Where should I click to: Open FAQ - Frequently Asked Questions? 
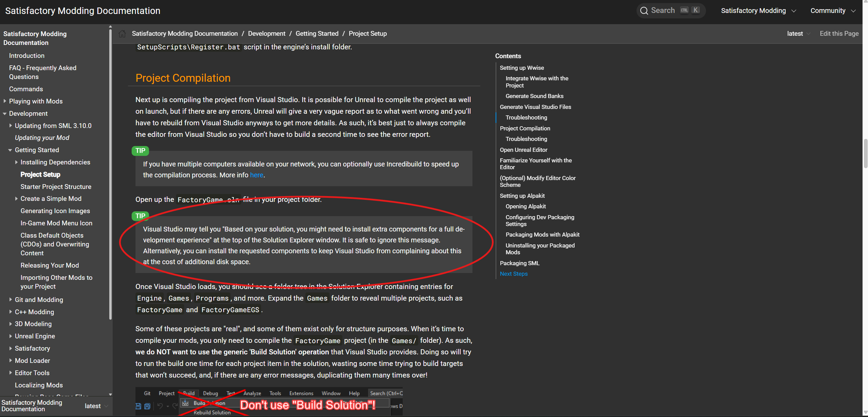[43, 72]
